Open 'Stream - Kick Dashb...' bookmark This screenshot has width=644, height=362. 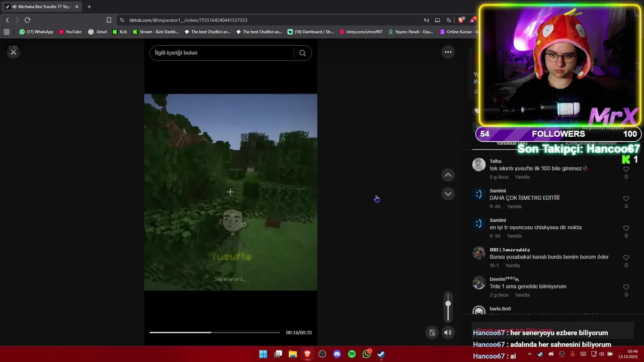coord(155,32)
